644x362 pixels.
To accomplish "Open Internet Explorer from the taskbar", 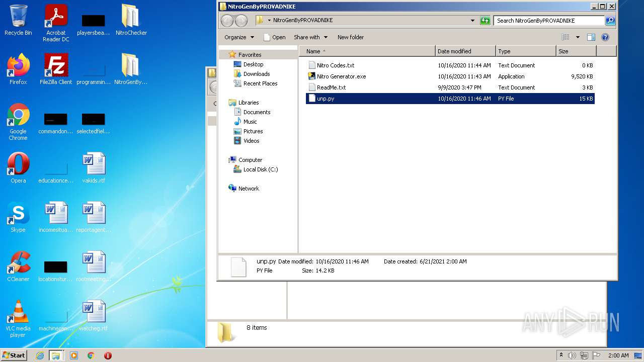I will point(40,355).
